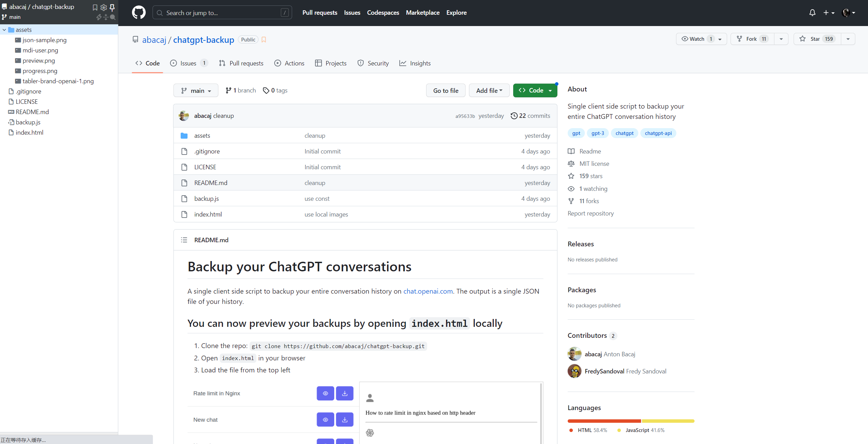Click the HTML 58.4% language link
The width and height of the screenshot is (868, 444).
(588, 430)
